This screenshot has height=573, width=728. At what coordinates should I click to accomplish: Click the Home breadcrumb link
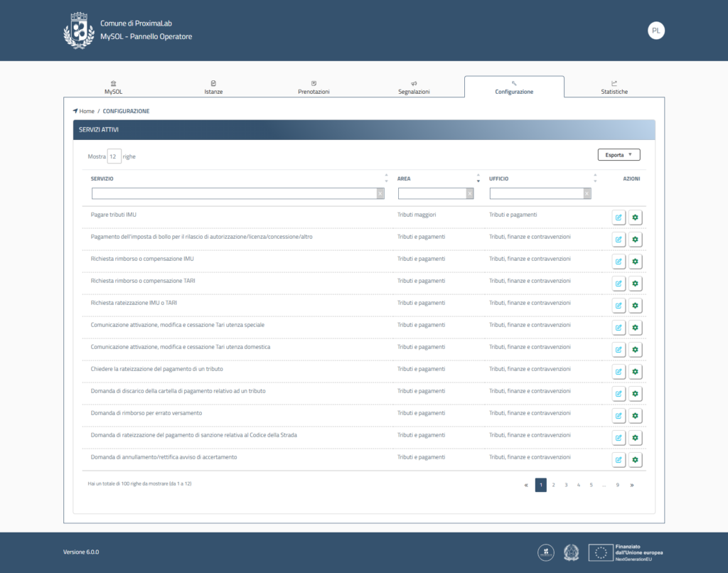(86, 112)
